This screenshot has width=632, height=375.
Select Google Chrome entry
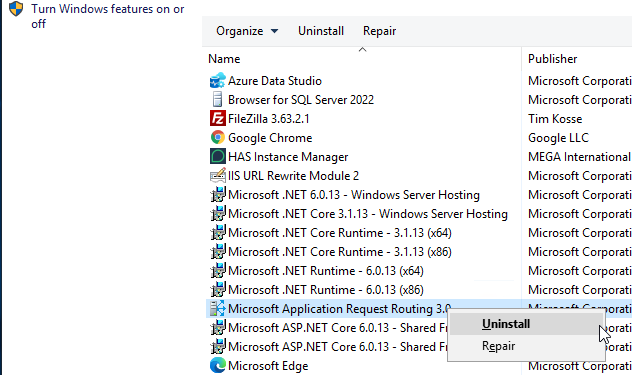pos(270,138)
